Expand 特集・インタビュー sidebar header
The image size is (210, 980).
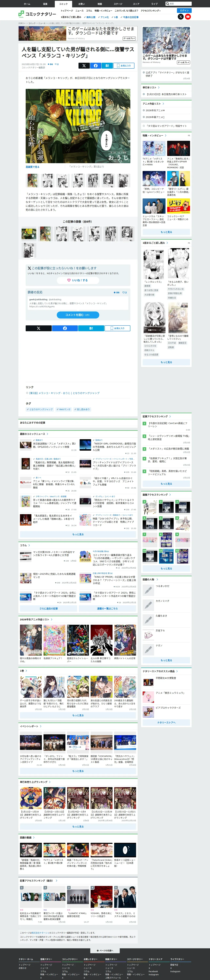pyautogui.click(x=154, y=135)
